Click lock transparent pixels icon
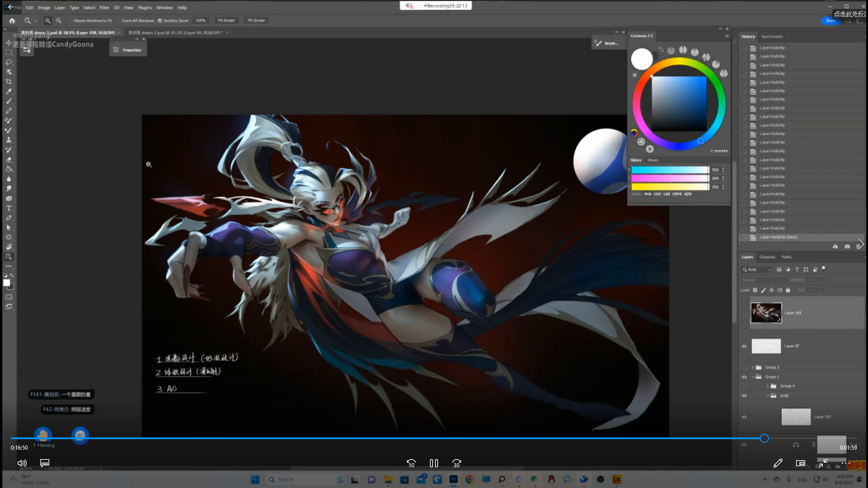This screenshot has width=868, height=488. [x=755, y=290]
